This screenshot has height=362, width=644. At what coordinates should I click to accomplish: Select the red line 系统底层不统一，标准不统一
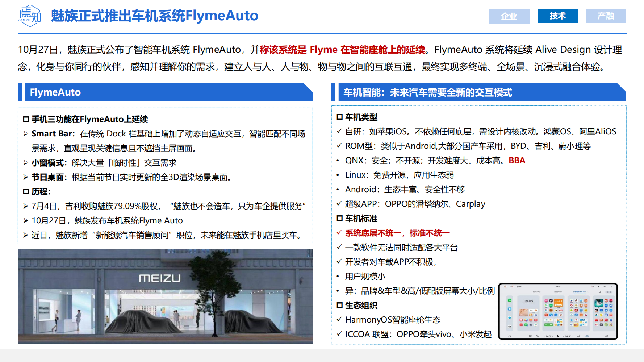tap(393, 233)
